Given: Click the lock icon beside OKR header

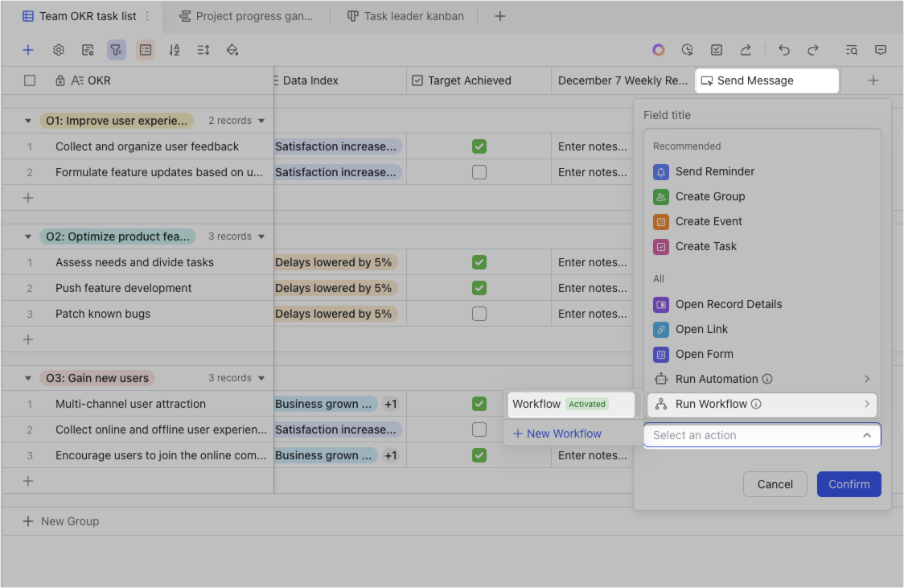Looking at the screenshot, I should point(60,80).
